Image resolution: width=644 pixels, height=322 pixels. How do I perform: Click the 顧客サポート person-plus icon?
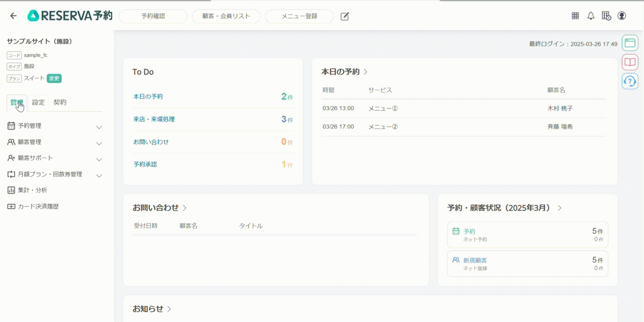(11, 158)
